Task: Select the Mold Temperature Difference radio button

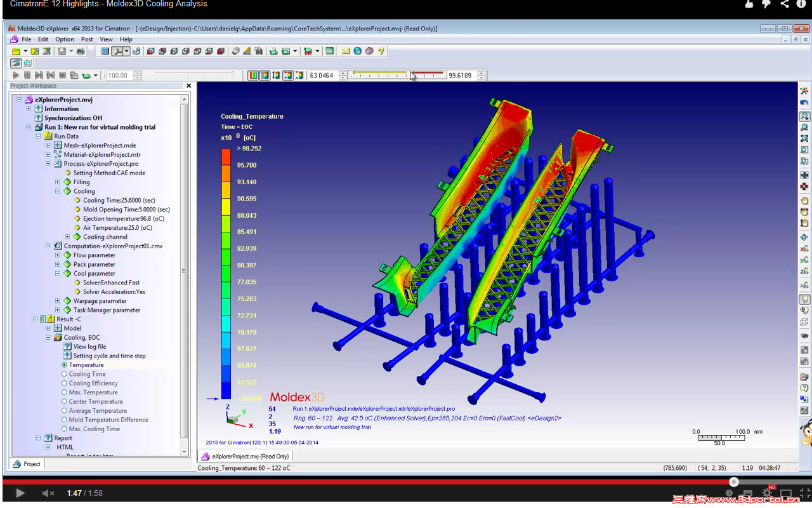Action: pos(64,420)
